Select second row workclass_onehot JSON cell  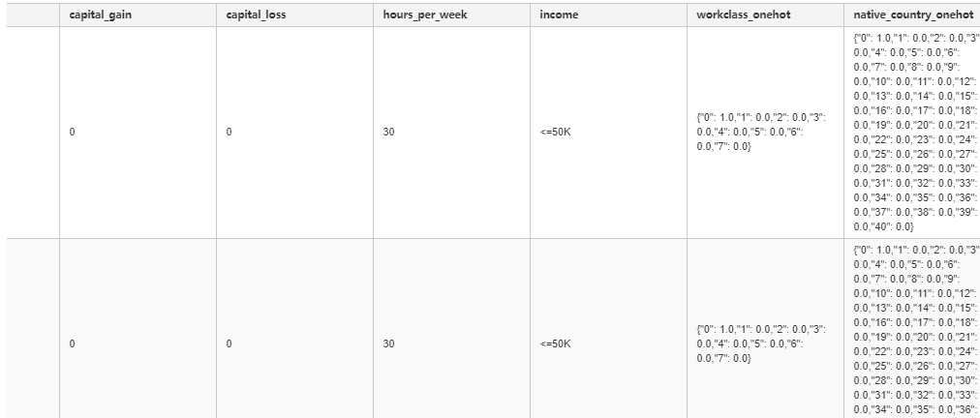click(x=766, y=328)
